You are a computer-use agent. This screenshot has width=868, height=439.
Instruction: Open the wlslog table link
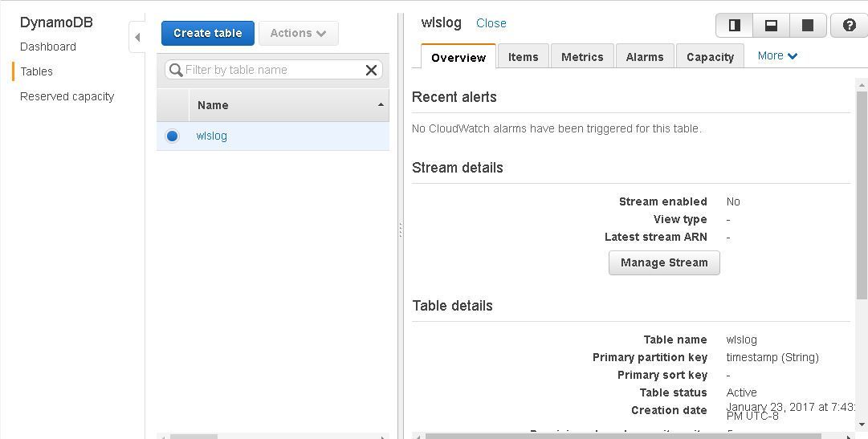tap(211, 136)
